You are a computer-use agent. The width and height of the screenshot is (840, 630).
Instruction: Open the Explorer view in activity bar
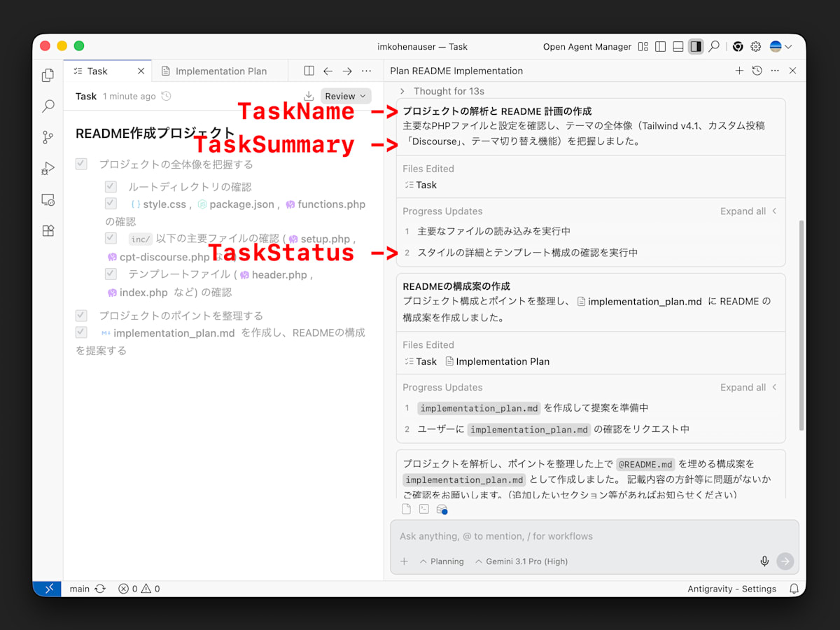48,75
